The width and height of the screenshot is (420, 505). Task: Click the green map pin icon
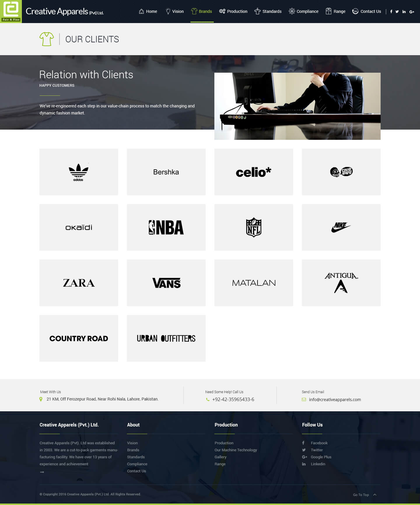41,399
